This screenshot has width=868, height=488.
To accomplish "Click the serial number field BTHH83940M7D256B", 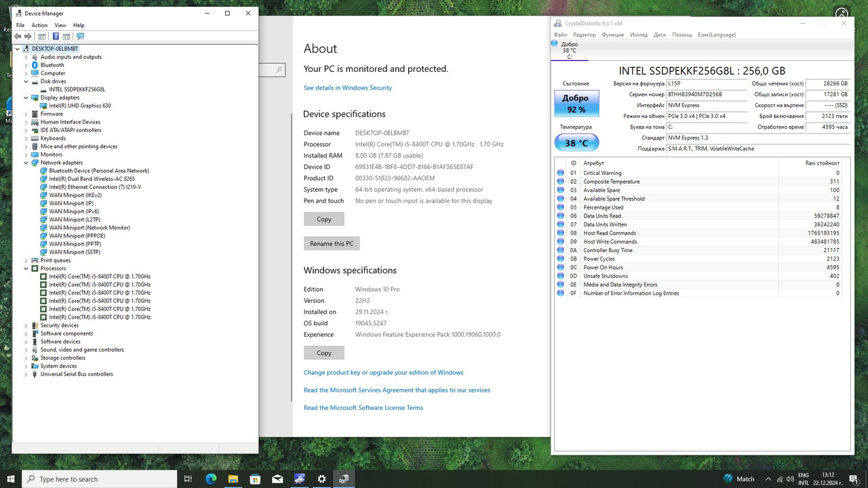I will coord(707,94).
